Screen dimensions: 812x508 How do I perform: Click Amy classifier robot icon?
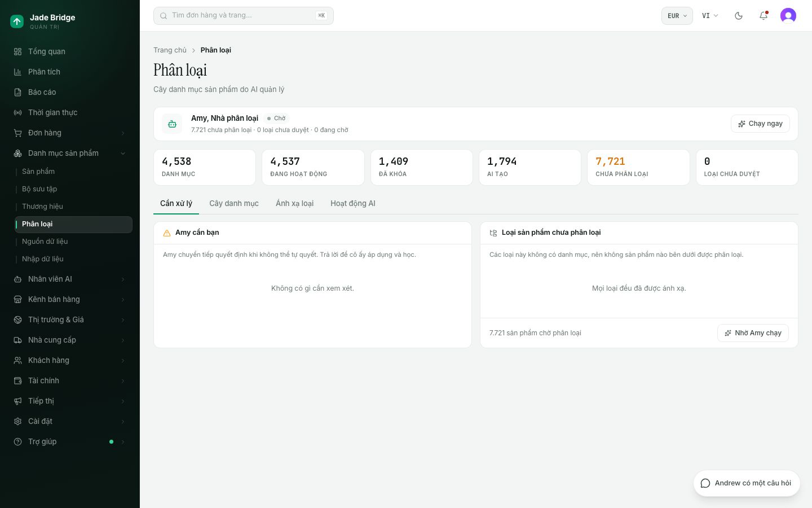click(x=172, y=124)
